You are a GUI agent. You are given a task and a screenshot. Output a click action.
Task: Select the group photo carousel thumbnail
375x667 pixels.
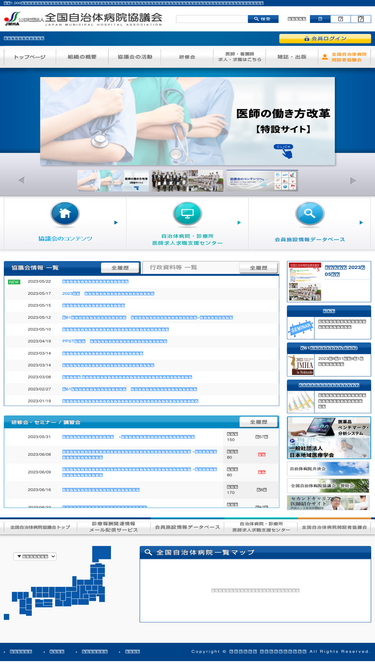[x=188, y=181]
